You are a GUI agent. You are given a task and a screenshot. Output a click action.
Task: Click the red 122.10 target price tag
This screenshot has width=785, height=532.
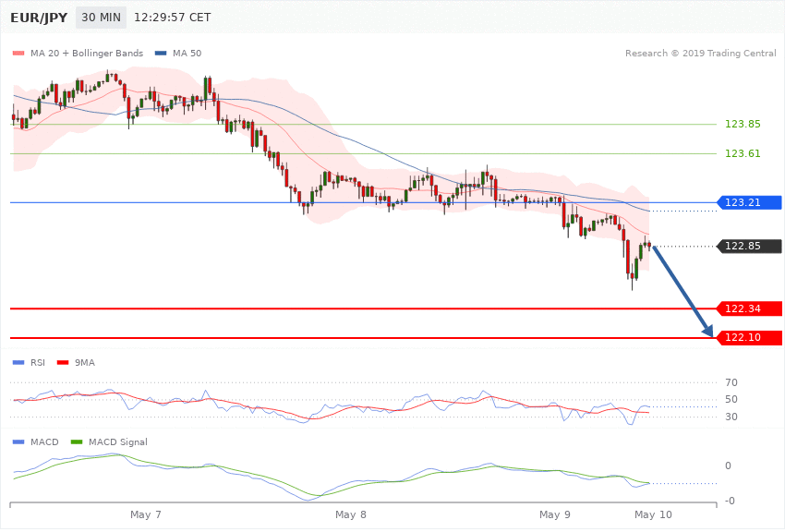click(749, 338)
